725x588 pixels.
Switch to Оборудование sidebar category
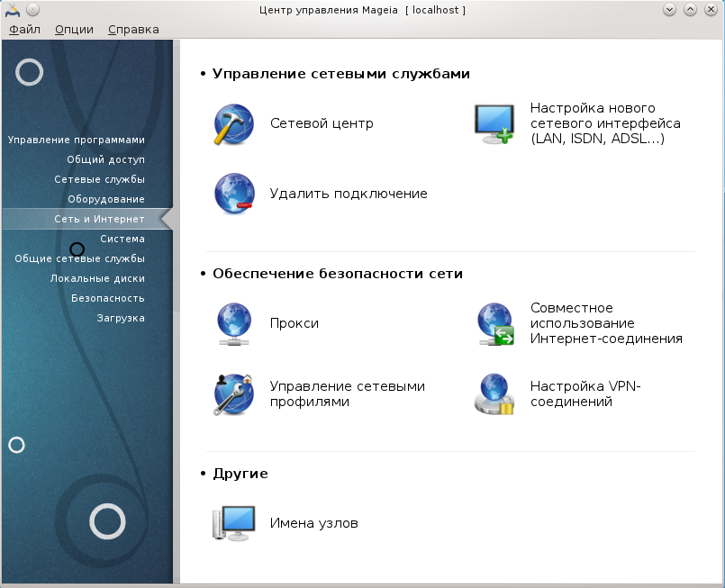(106, 199)
